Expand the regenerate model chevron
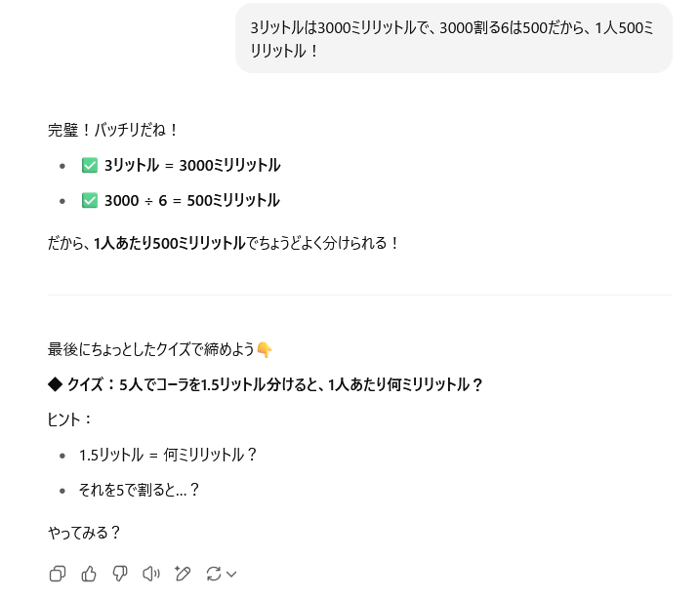Screen dimensions: 700x598 point(231,574)
